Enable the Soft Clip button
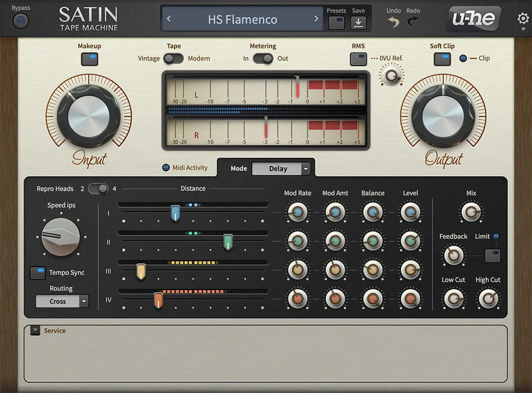Image resolution: width=532 pixels, height=393 pixels. (x=442, y=60)
